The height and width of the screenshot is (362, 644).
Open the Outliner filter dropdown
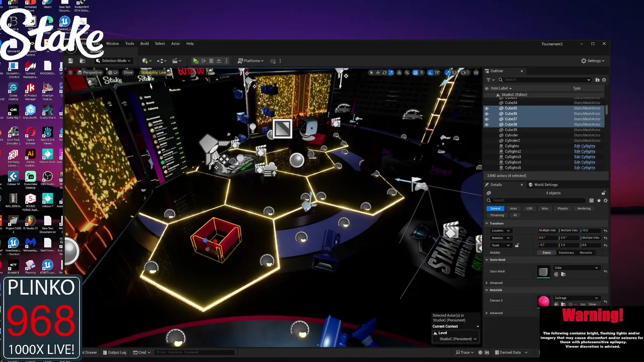click(490, 80)
